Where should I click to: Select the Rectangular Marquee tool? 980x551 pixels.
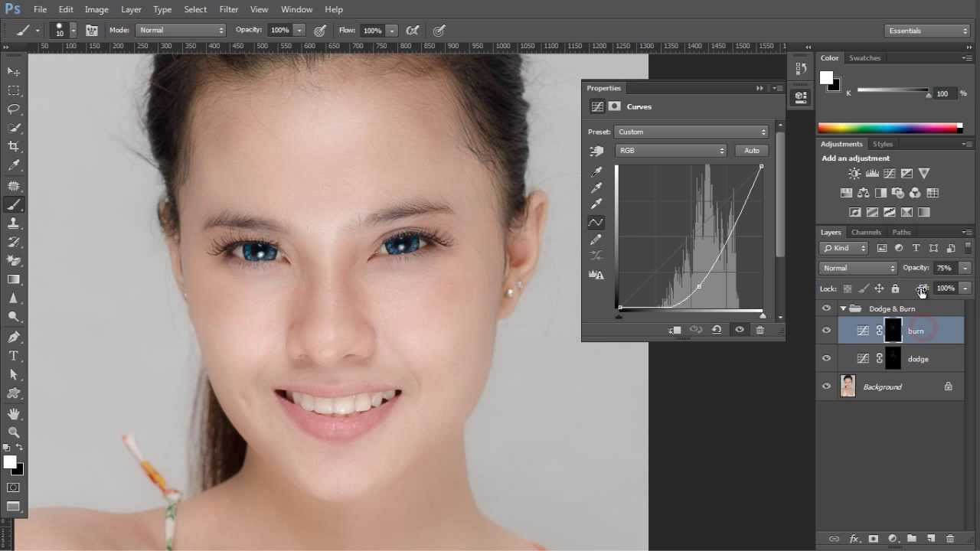click(x=14, y=90)
